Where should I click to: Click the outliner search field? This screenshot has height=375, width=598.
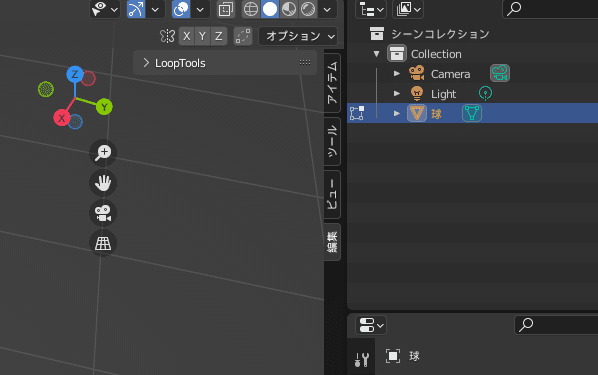550,9
